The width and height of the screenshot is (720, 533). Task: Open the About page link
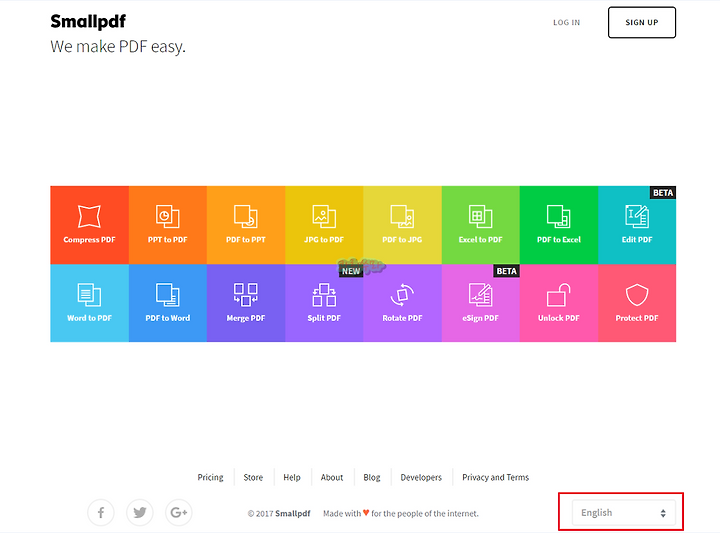point(332,477)
